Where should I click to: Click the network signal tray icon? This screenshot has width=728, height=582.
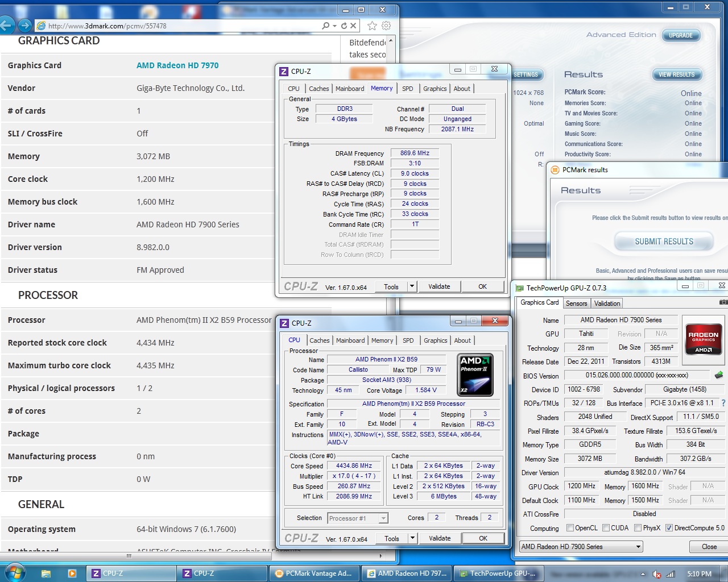pyautogui.click(x=671, y=574)
